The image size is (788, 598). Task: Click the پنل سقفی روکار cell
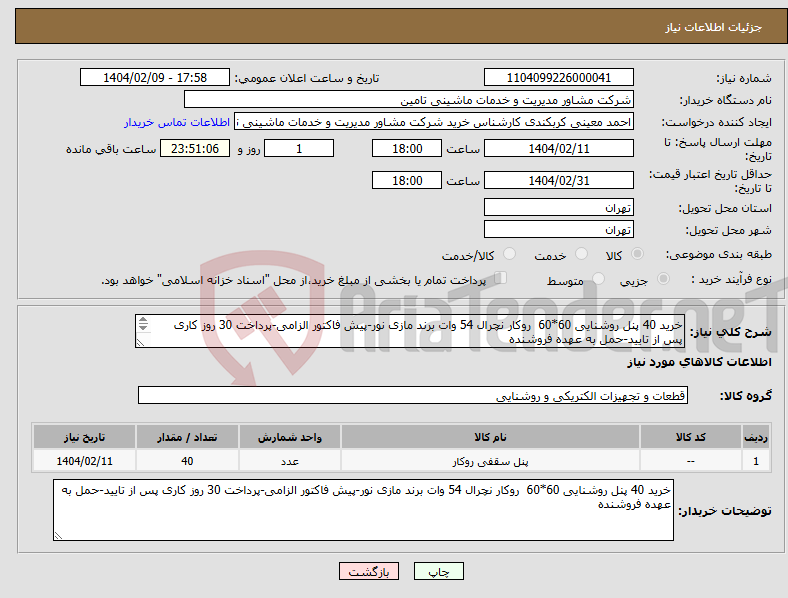pos(490,461)
